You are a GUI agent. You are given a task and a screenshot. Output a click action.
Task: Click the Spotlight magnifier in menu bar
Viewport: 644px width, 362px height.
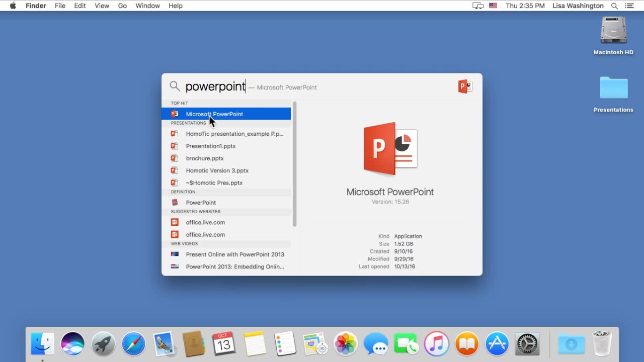(614, 6)
